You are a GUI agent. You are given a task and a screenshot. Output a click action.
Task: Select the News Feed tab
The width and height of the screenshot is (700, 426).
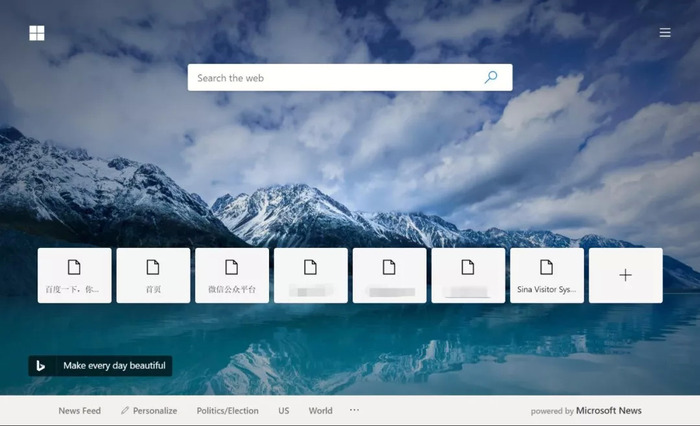79,410
